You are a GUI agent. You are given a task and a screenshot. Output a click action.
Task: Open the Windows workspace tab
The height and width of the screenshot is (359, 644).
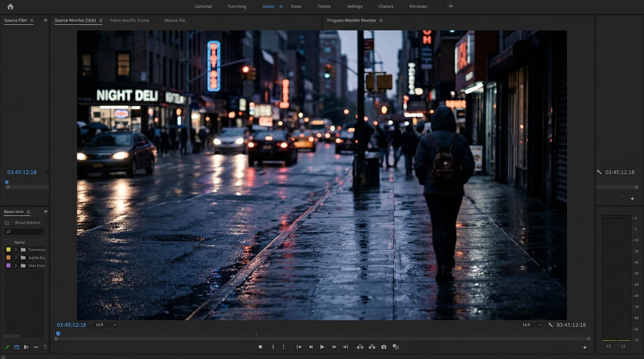[418, 7]
